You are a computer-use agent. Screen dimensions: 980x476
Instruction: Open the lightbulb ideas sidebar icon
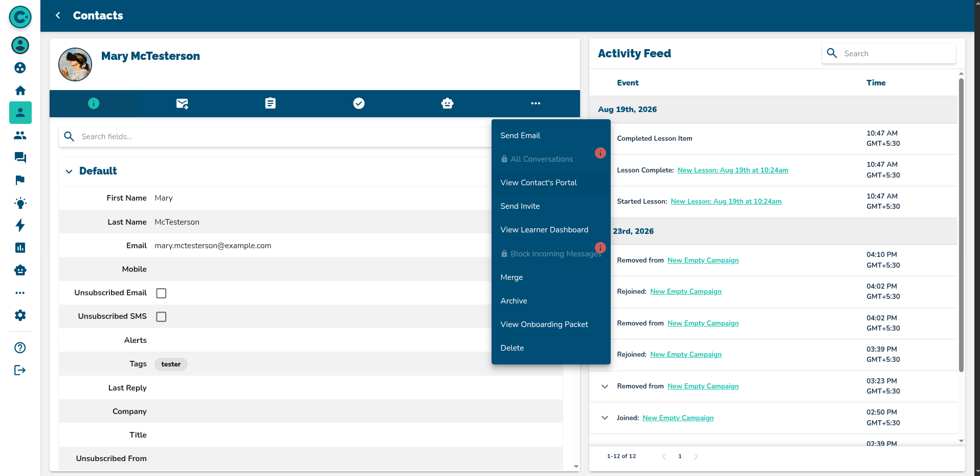pos(20,203)
